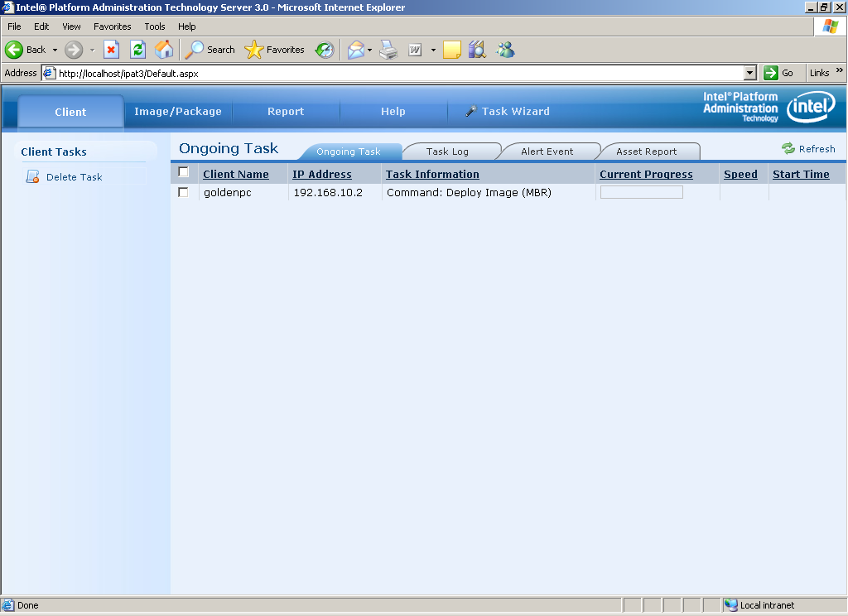Open the File menu
The width and height of the screenshot is (848, 616).
tap(15, 26)
